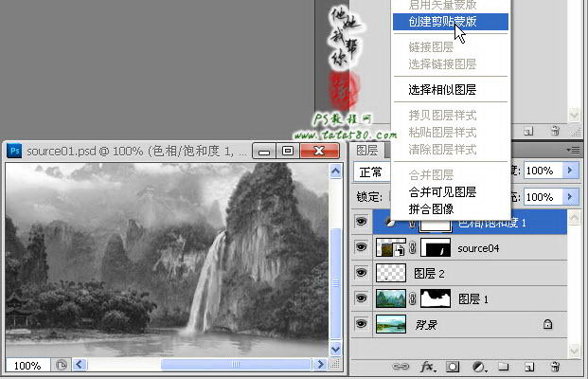Click the lock icon on 背景 layer
588x379 pixels.
(547, 324)
